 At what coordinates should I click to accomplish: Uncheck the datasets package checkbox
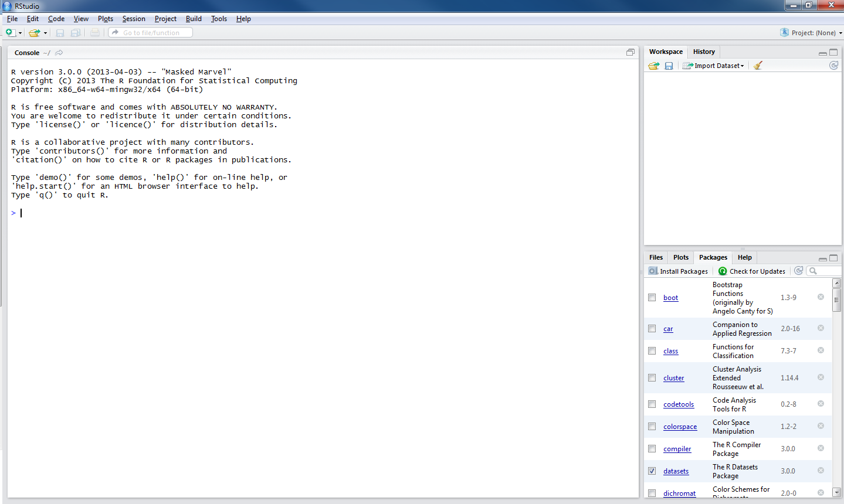652,471
